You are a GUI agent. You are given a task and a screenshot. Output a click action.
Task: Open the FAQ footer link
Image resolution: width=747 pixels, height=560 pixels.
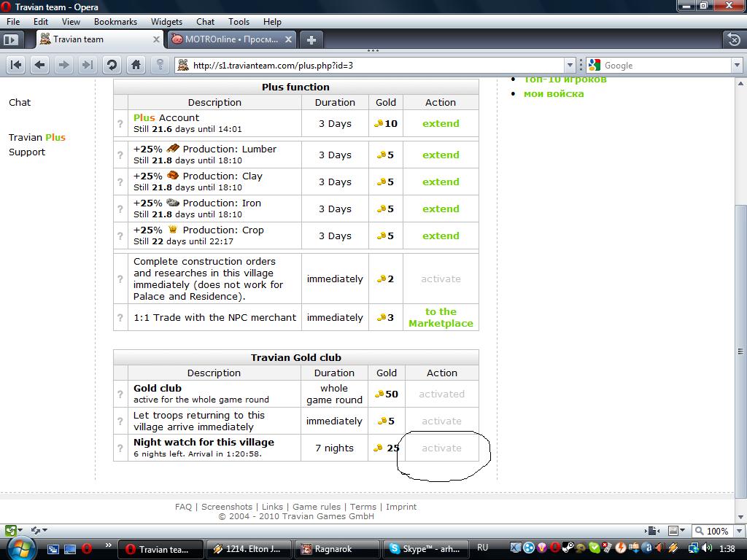tap(183, 507)
